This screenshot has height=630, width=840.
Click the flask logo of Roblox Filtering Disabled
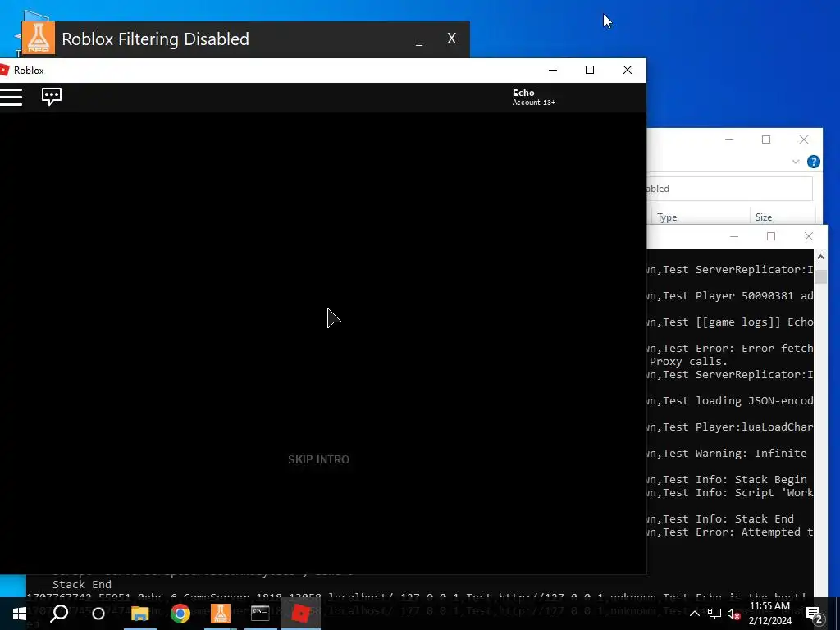38,39
